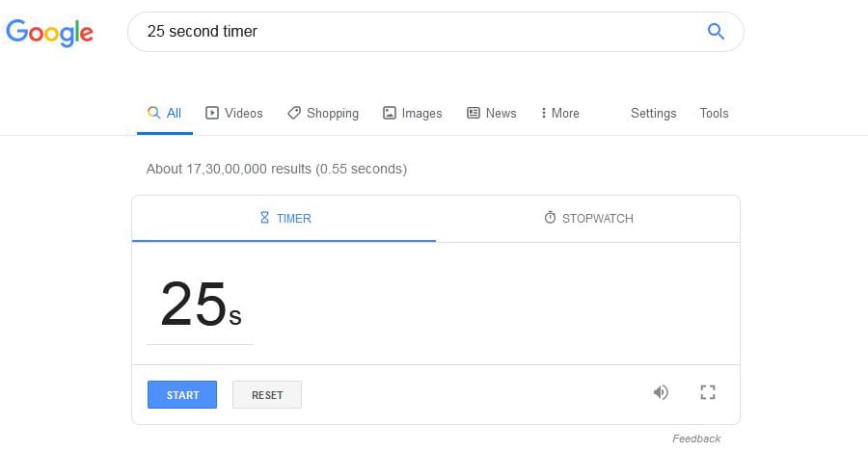Open the Settings dropdown
Screen dimensions: 868x452
[653, 113]
